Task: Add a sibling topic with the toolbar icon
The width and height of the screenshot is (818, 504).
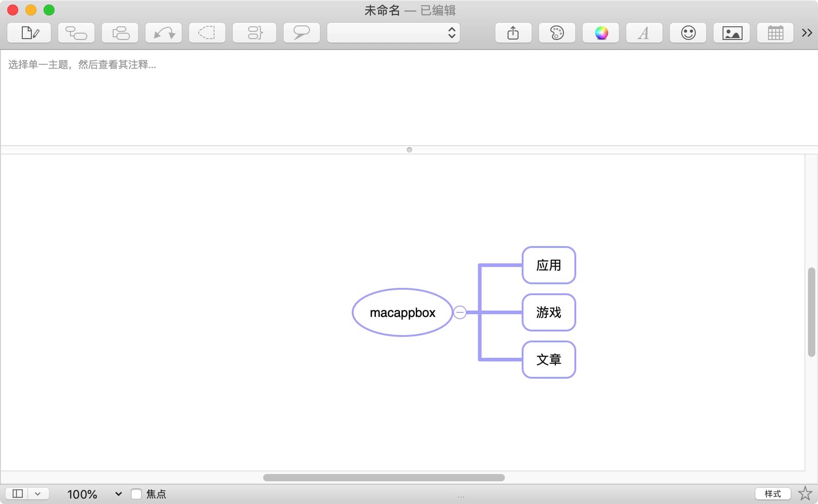Action: tap(120, 33)
